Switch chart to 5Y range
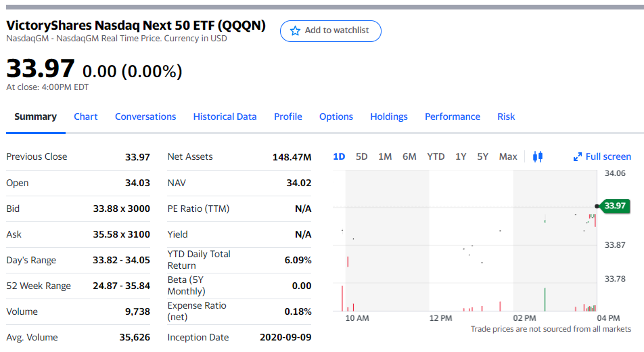644x352 pixels. [x=482, y=156]
